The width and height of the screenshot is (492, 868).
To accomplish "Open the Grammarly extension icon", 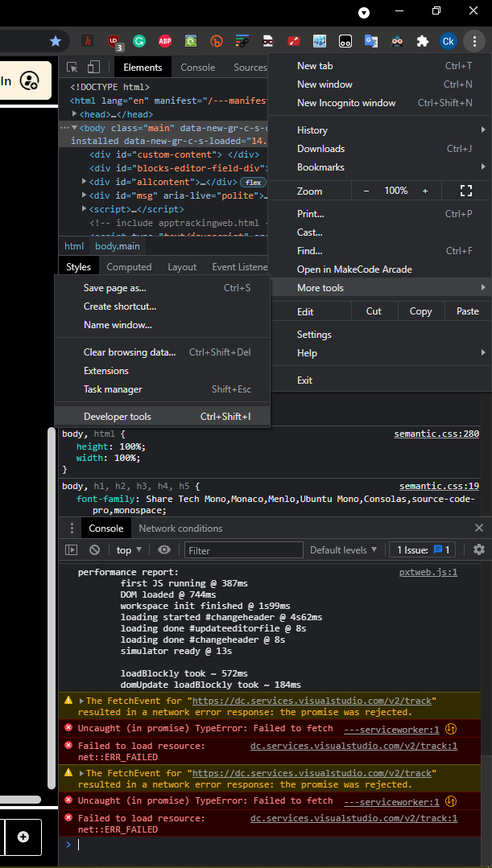I will coord(139,41).
